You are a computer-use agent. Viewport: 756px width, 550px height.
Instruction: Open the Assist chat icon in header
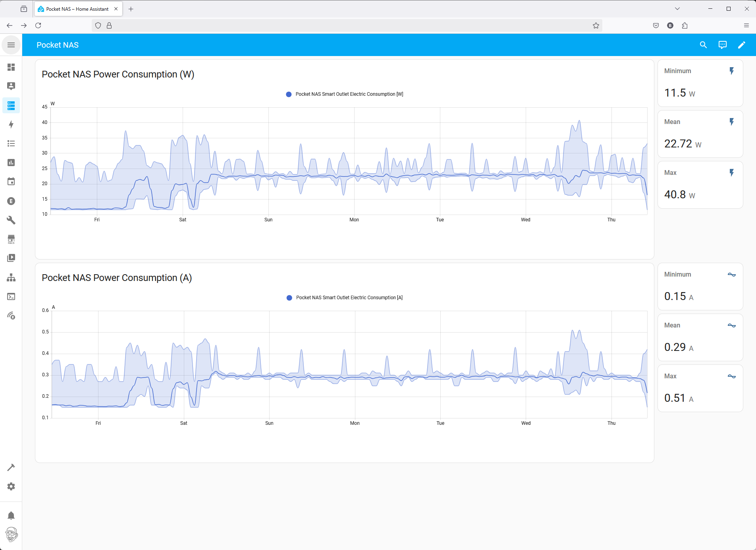pyautogui.click(x=723, y=45)
